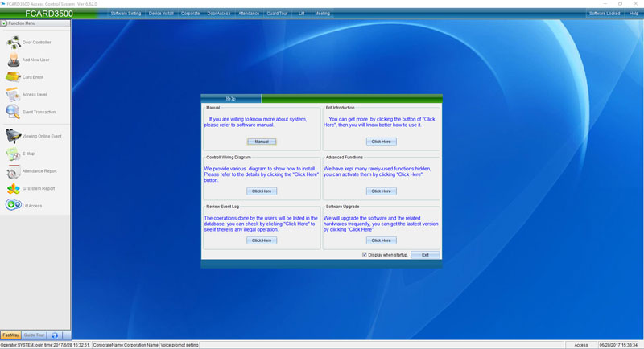Viewport: 644px width, 349px height.
Task: Click Software Locked in the top bar
Action: pyautogui.click(x=605, y=14)
